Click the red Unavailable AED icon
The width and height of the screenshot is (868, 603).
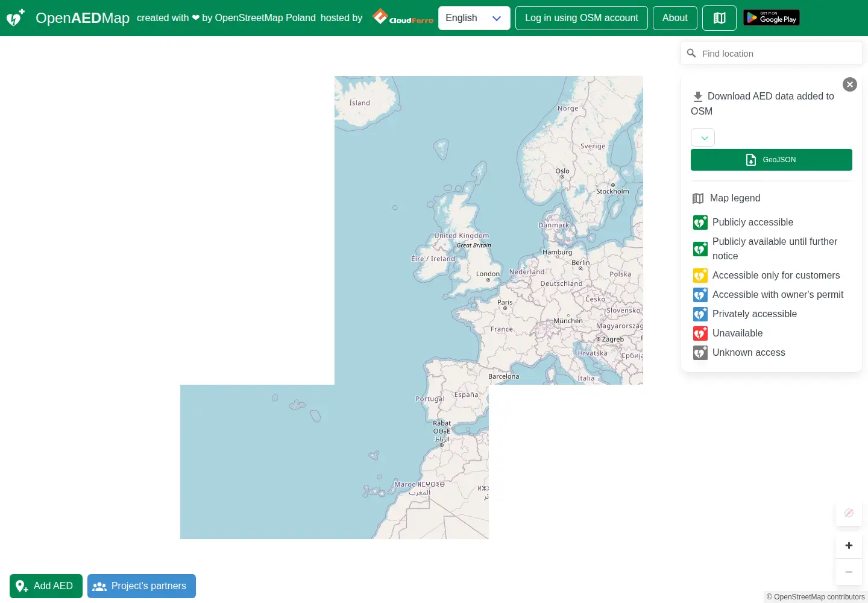[700, 333]
